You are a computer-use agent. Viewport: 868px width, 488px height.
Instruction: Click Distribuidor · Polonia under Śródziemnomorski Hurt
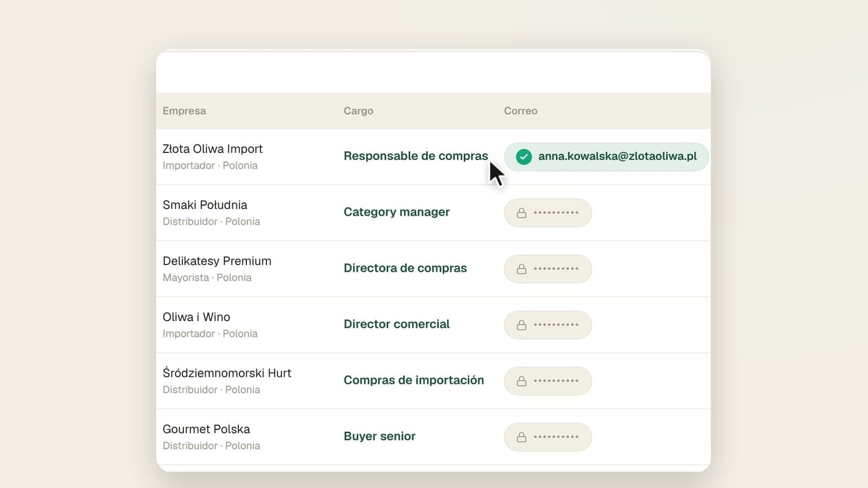212,389
